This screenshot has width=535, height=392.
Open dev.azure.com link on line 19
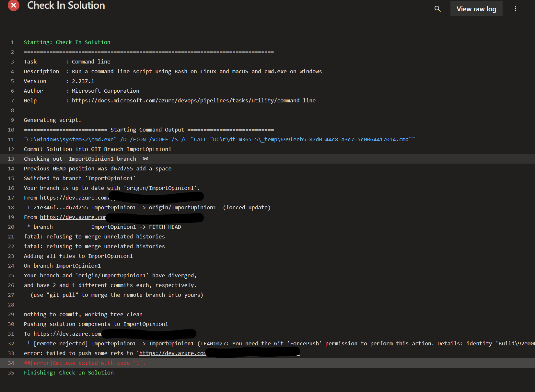[73, 217]
